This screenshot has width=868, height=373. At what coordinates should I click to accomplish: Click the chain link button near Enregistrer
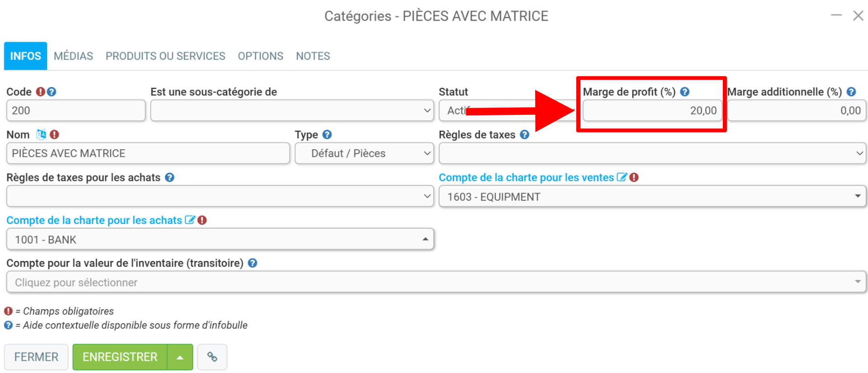point(212,357)
